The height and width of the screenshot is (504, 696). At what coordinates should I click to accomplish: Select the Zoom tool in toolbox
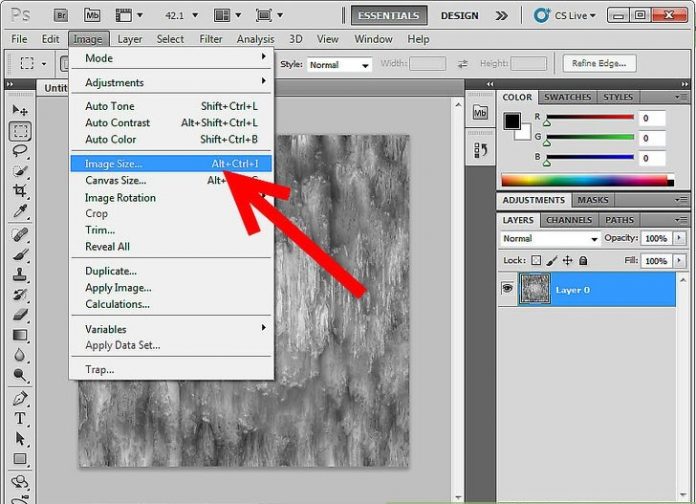pyautogui.click(x=20, y=376)
